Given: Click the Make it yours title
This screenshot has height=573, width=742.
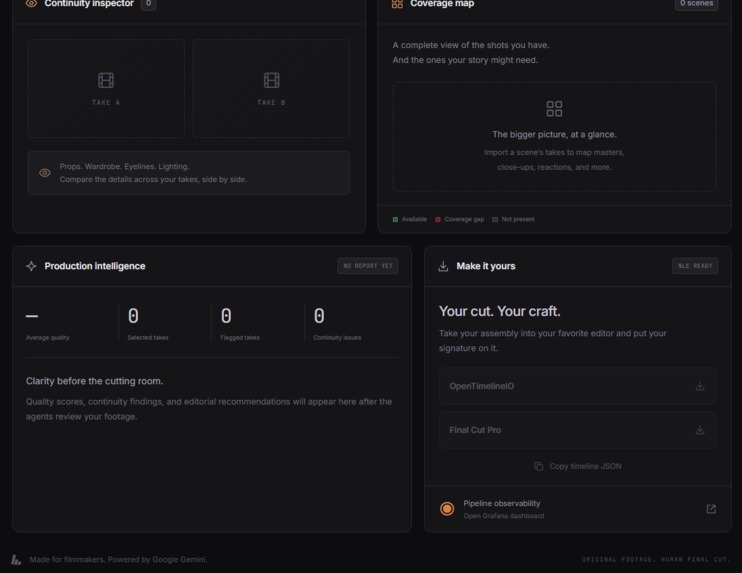Looking at the screenshot, I should (486, 266).
